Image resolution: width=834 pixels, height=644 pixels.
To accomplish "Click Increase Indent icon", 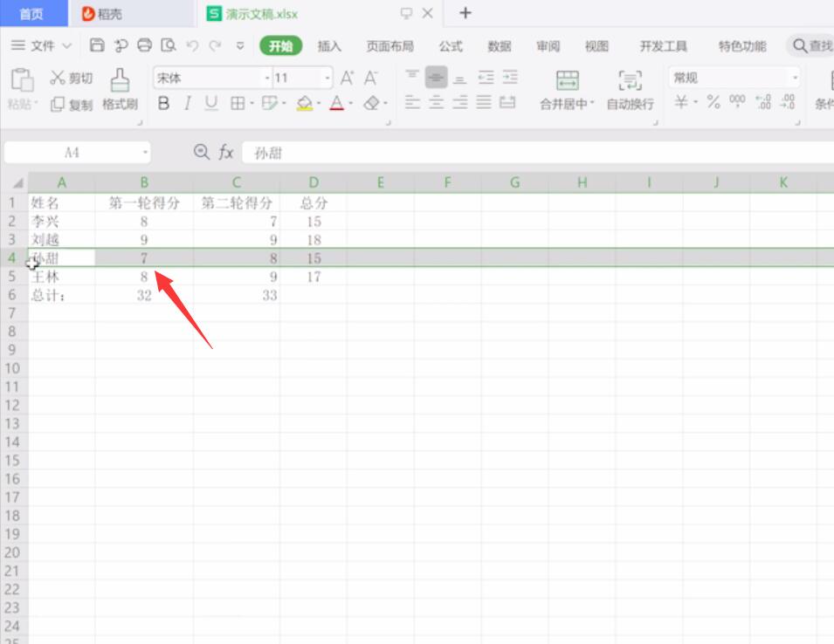I will 510,78.
